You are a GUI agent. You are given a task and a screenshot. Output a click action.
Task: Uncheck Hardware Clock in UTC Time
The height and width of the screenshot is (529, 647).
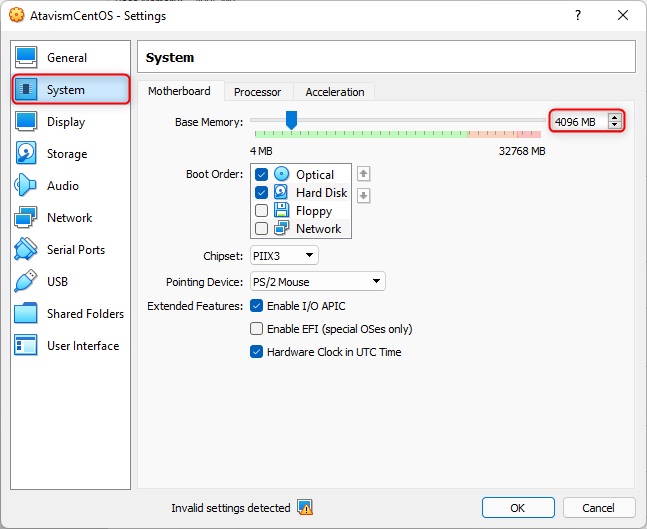[257, 352]
